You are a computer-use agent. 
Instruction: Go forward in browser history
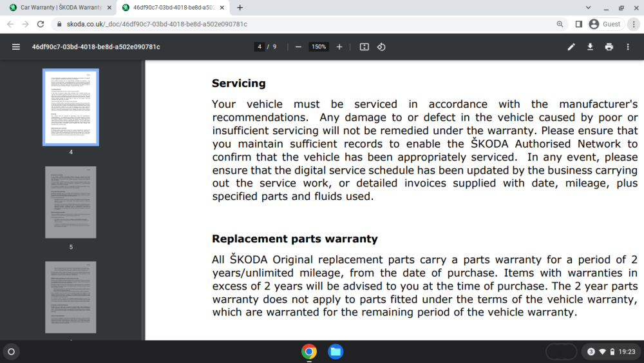(x=26, y=25)
